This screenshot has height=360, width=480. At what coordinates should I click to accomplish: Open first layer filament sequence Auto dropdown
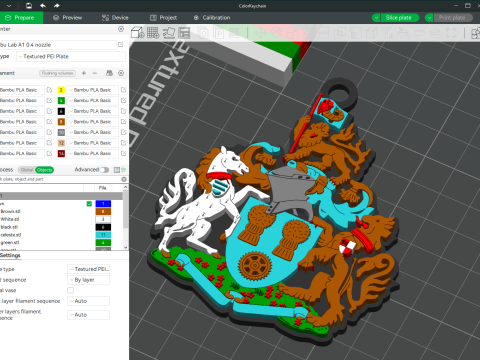pyautogui.click(x=88, y=301)
